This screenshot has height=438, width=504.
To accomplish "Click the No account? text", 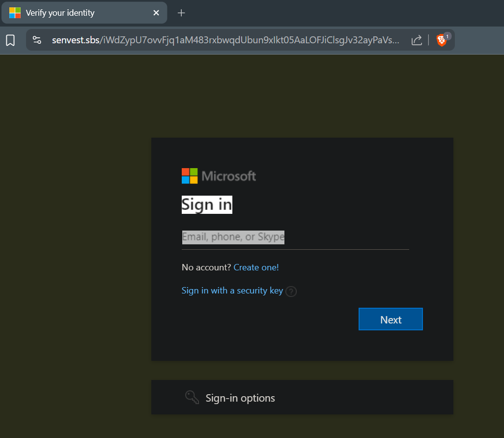I will pyautogui.click(x=206, y=267).
